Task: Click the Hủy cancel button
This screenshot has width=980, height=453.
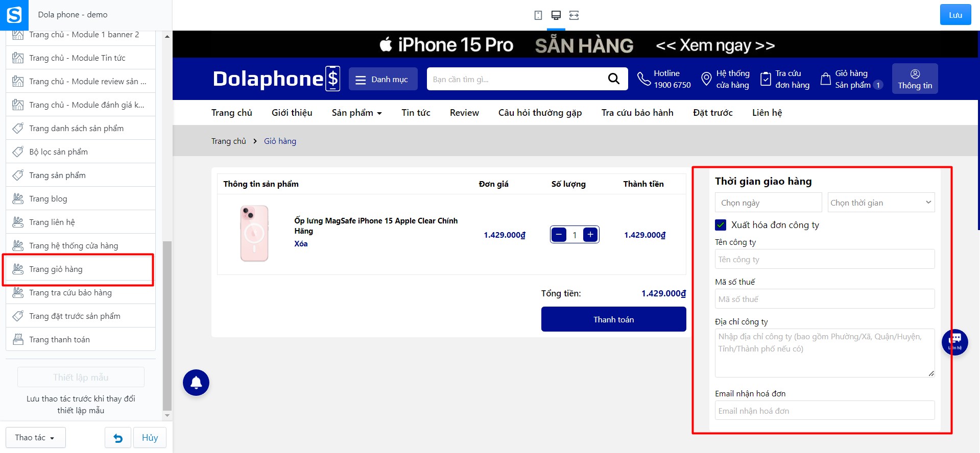Action: (x=150, y=438)
